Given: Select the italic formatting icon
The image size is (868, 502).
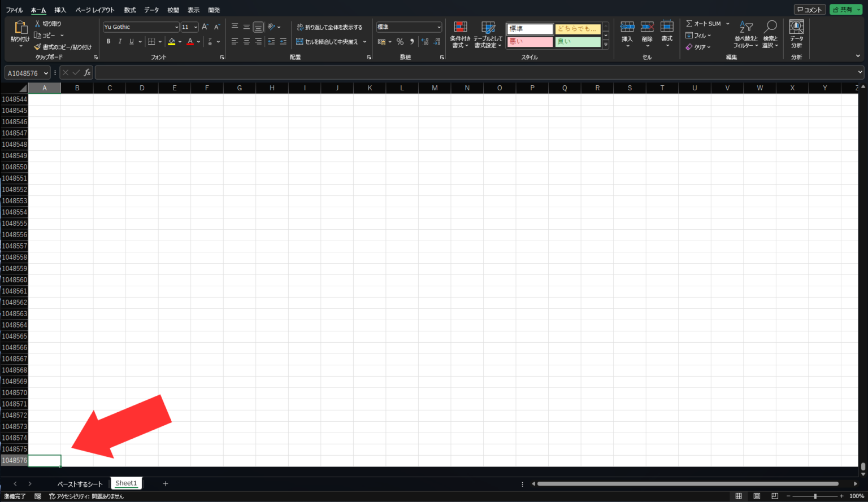Looking at the screenshot, I should pos(119,41).
